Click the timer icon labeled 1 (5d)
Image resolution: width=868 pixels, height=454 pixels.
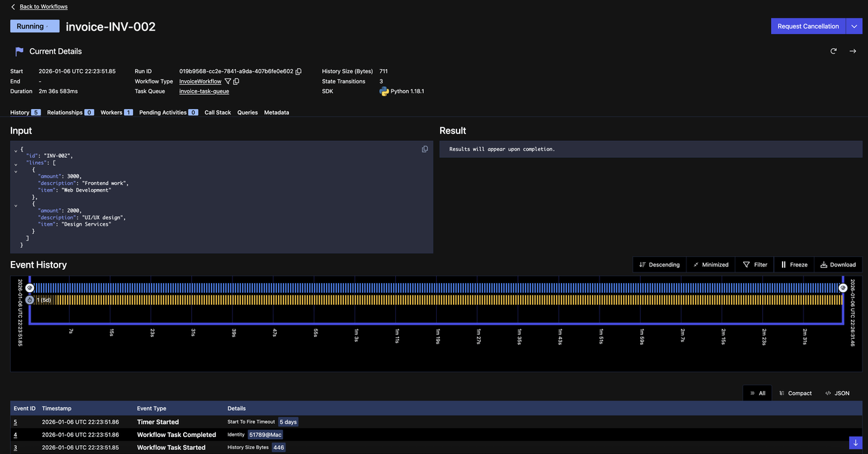pyautogui.click(x=30, y=300)
